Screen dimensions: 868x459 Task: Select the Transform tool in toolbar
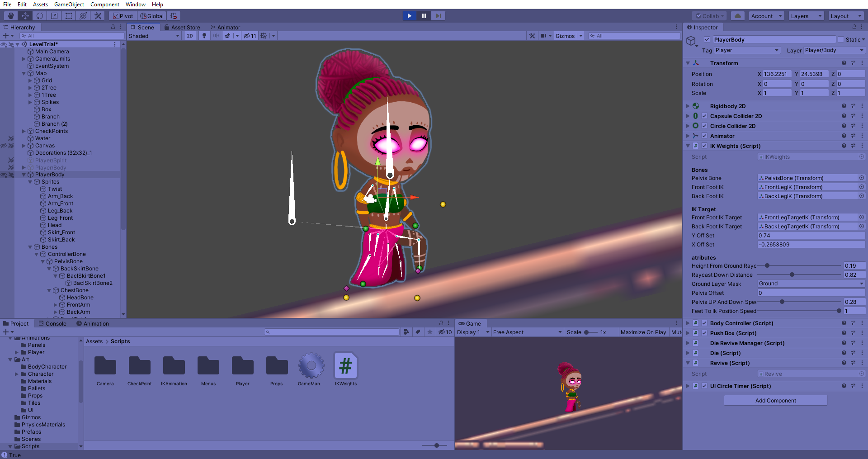point(83,16)
